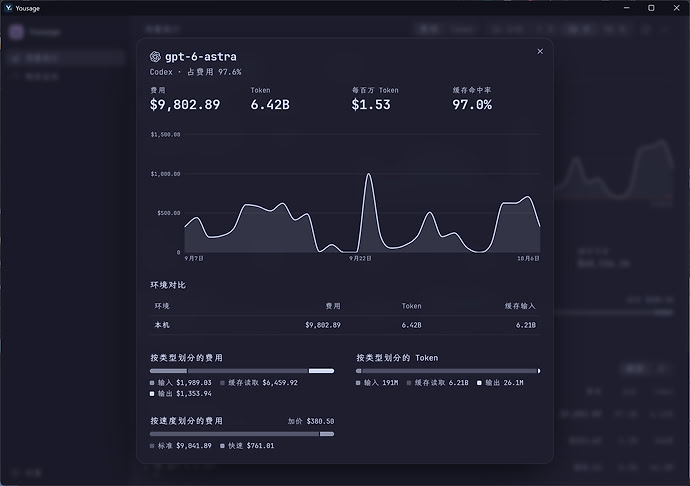690x486 pixels.
Task: Click the 6.21B cached input cell
Action: click(526, 325)
